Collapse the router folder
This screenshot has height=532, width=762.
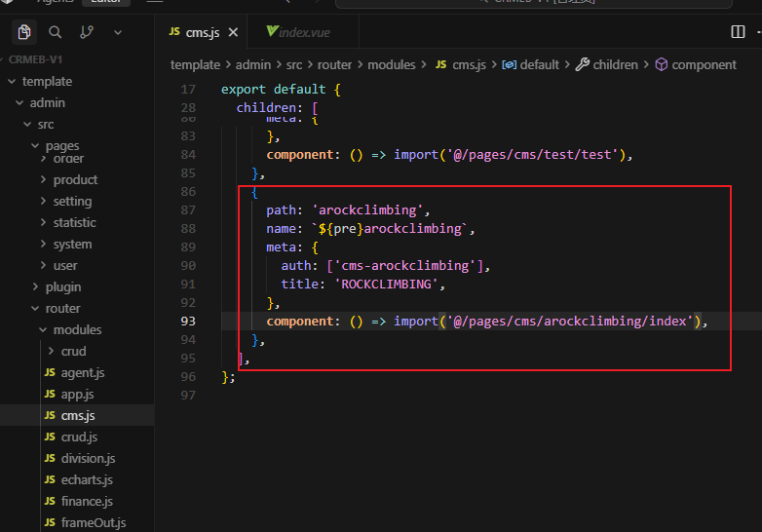click(x=62, y=308)
